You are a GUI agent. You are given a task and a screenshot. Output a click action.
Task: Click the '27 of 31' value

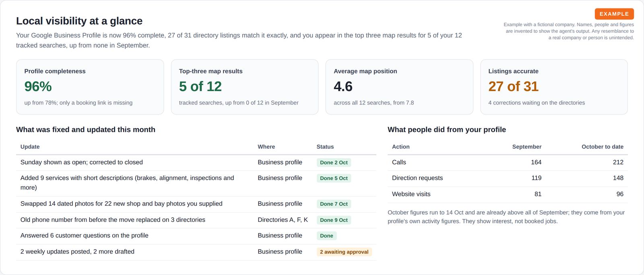pyautogui.click(x=513, y=86)
